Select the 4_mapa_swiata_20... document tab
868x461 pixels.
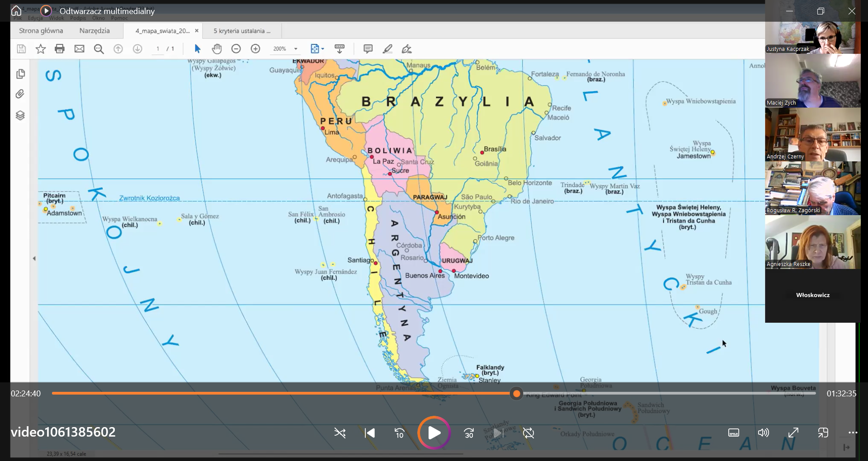[x=163, y=31]
